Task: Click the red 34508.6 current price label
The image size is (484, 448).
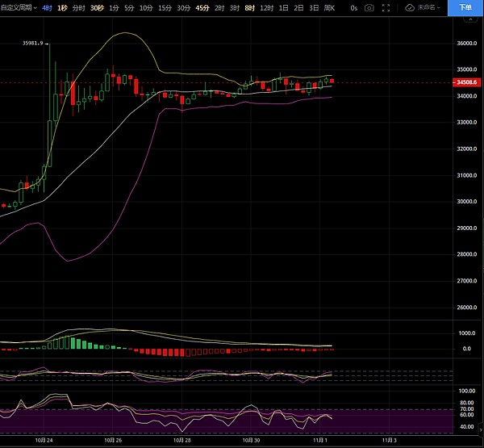Action: pyautogui.click(x=467, y=82)
